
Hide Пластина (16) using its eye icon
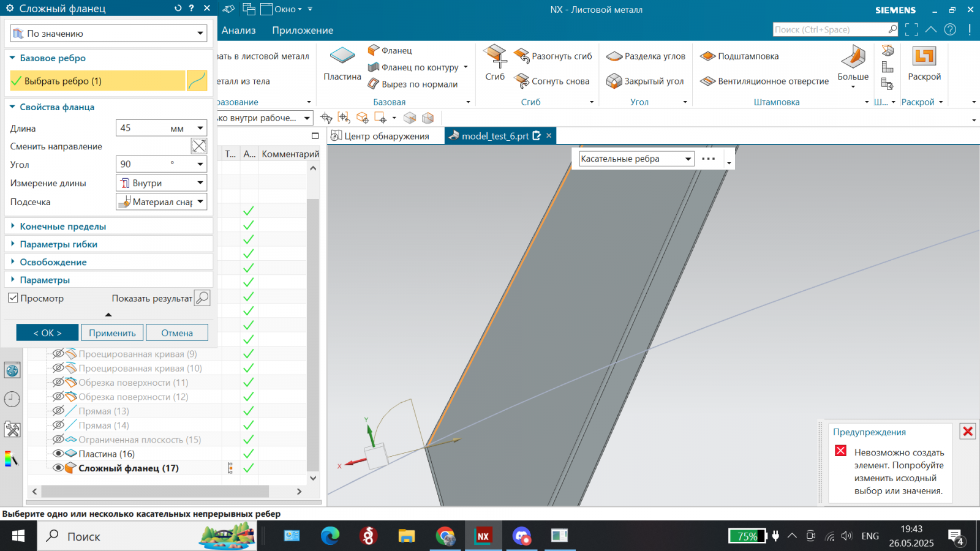pyautogui.click(x=58, y=454)
